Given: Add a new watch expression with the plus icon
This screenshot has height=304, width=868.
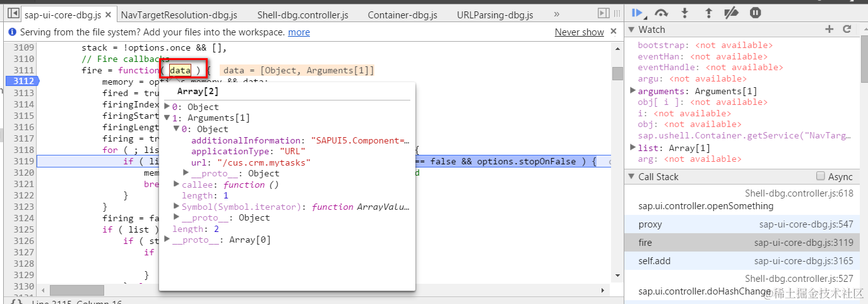Looking at the screenshot, I should 829,29.
